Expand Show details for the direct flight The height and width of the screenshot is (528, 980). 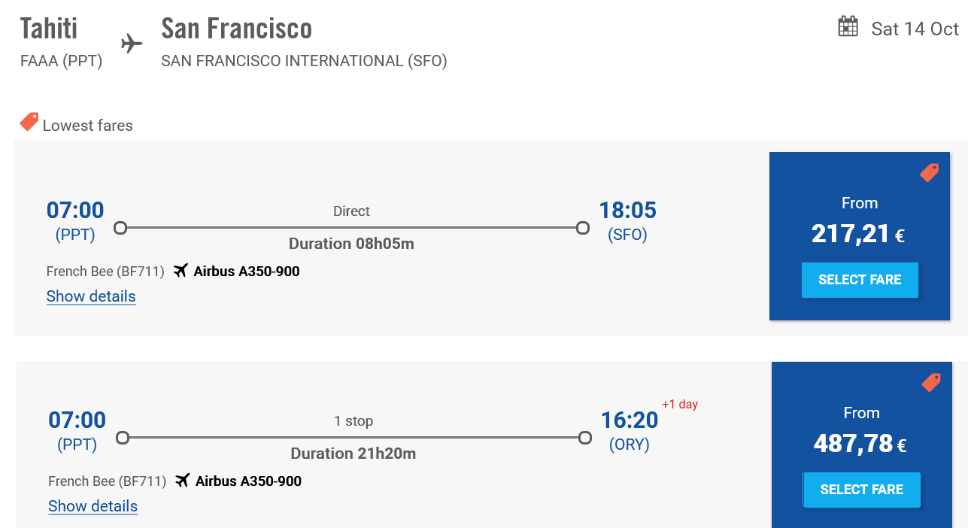click(x=91, y=296)
